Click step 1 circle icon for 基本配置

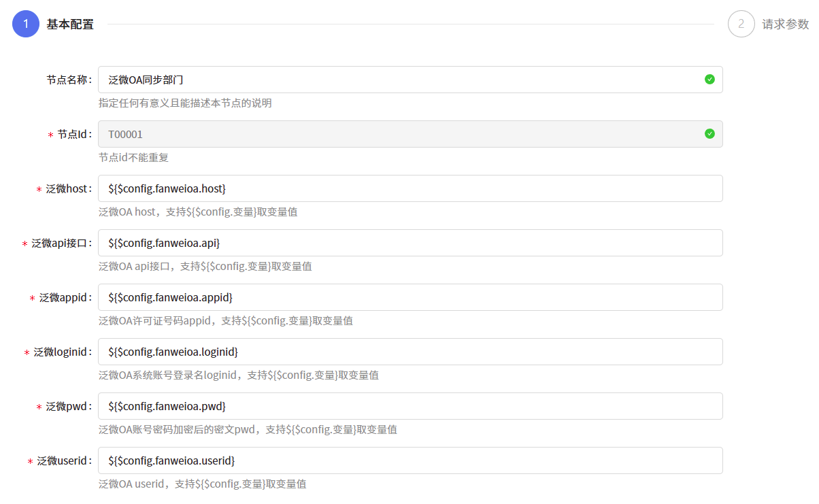tap(25, 24)
